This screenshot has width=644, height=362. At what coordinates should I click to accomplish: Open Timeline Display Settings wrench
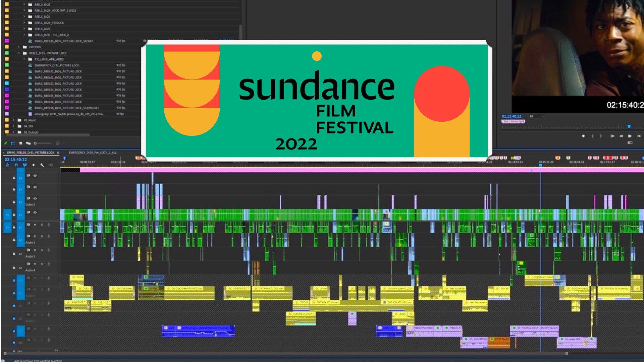click(x=42, y=165)
